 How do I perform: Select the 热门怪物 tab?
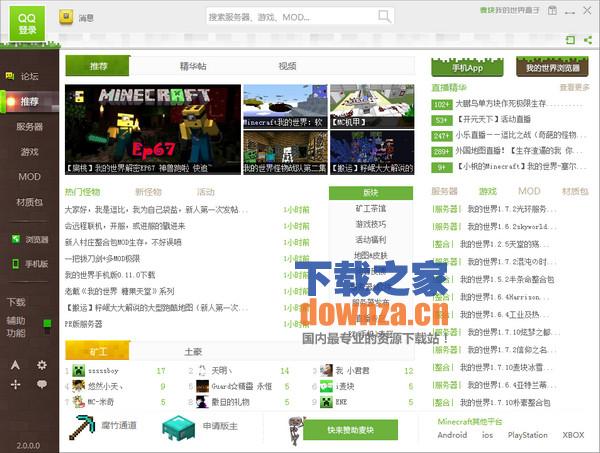point(82,192)
